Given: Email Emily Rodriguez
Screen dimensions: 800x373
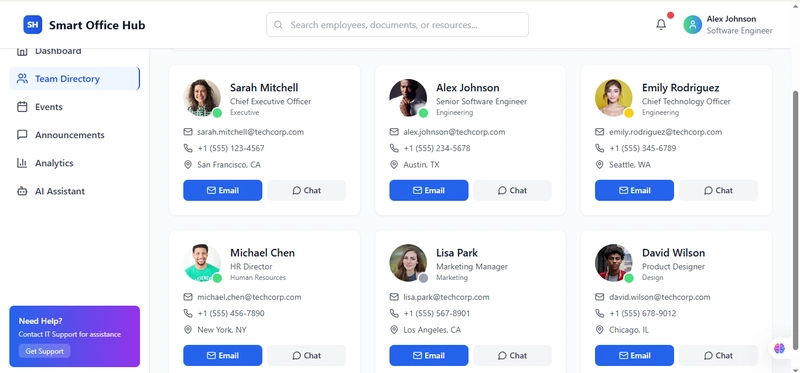Looking at the screenshot, I should pyautogui.click(x=634, y=190).
